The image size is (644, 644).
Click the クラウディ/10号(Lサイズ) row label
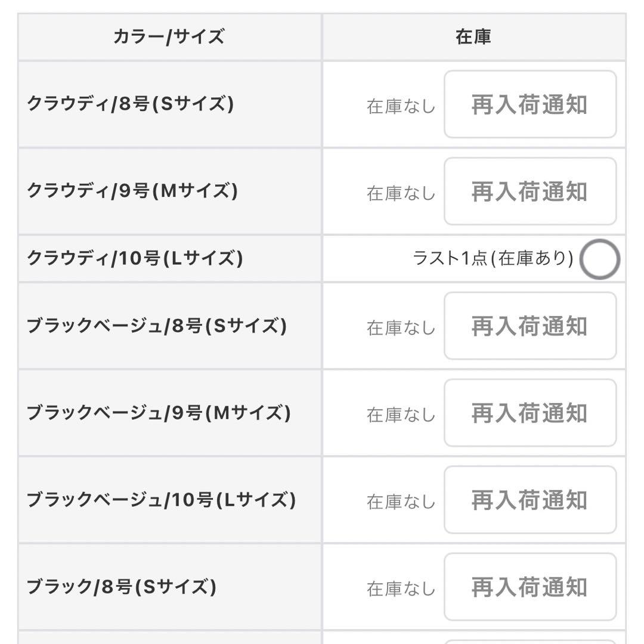point(135,259)
